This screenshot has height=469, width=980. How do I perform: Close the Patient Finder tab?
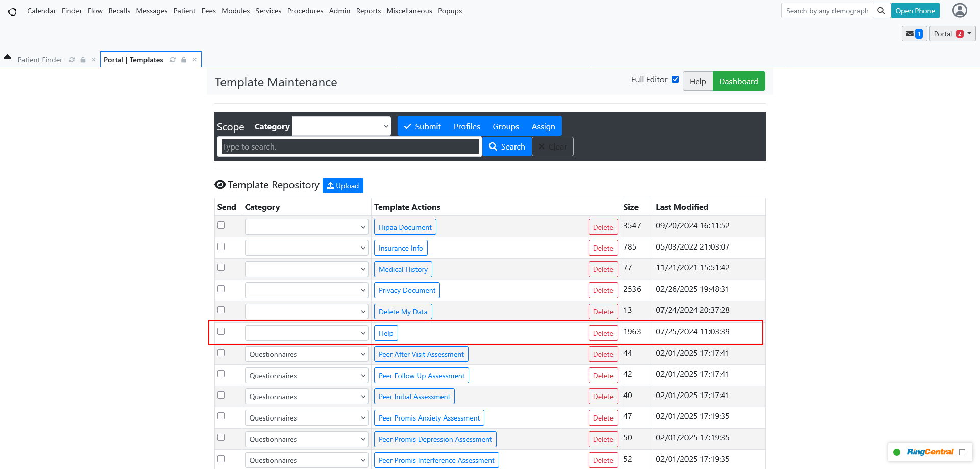pyautogui.click(x=94, y=60)
